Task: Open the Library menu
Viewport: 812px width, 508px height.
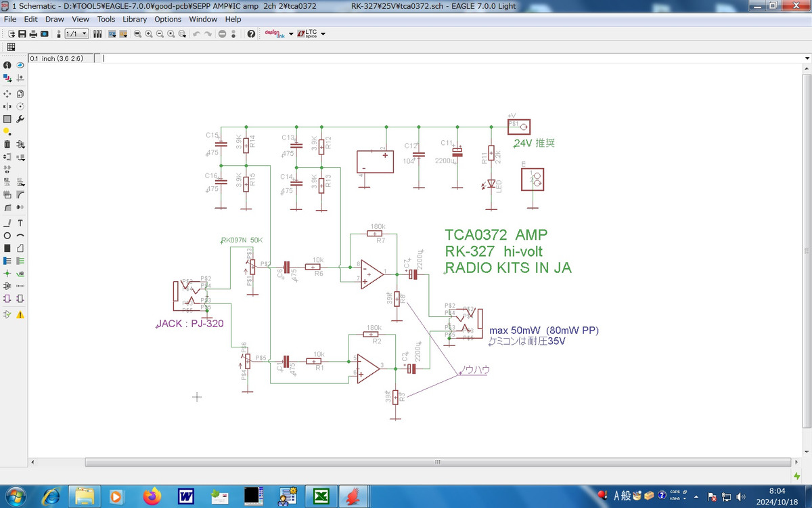Action: (135, 19)
